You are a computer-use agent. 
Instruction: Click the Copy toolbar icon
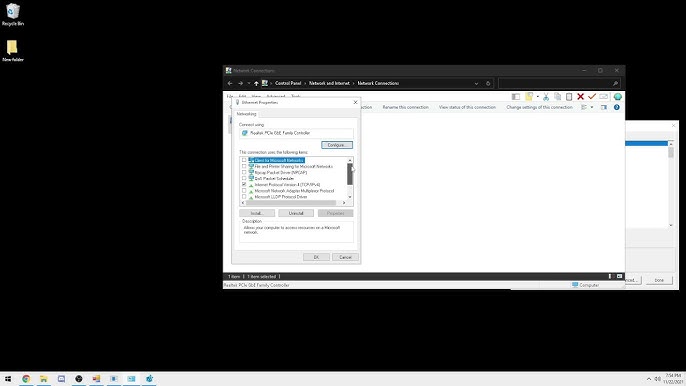coord(557,97)
